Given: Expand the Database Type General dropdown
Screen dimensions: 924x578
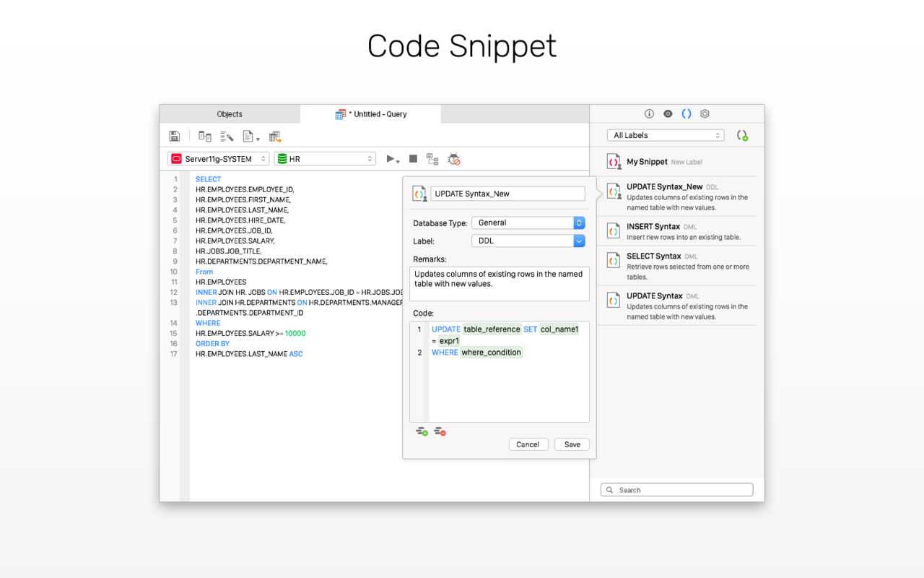Looking at the screenshot, I should (x=528, y=223).
